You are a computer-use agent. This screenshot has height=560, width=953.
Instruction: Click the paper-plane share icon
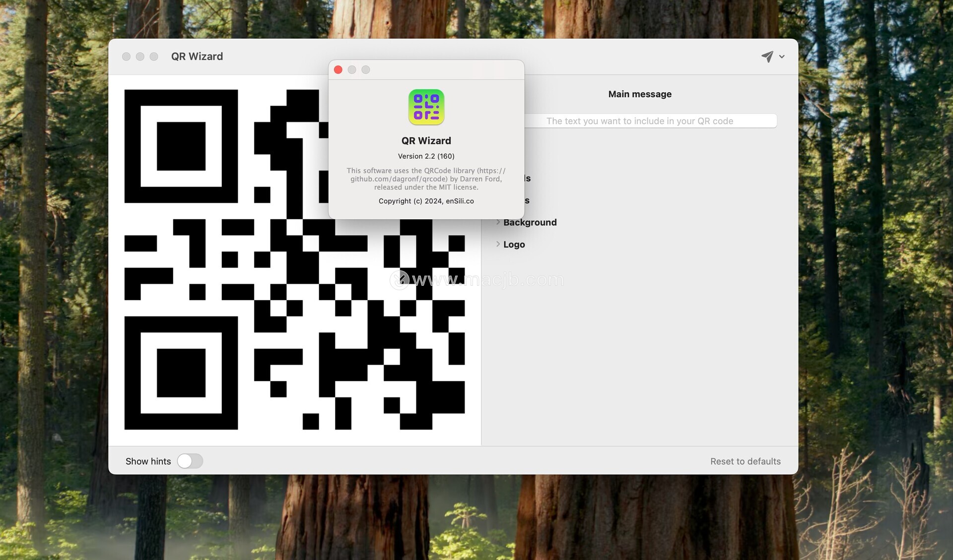pos(767,57)
